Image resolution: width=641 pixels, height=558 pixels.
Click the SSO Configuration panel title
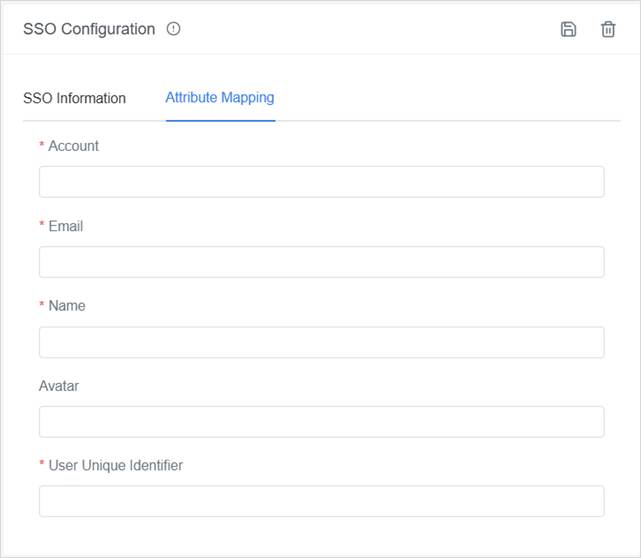(89, 29)
